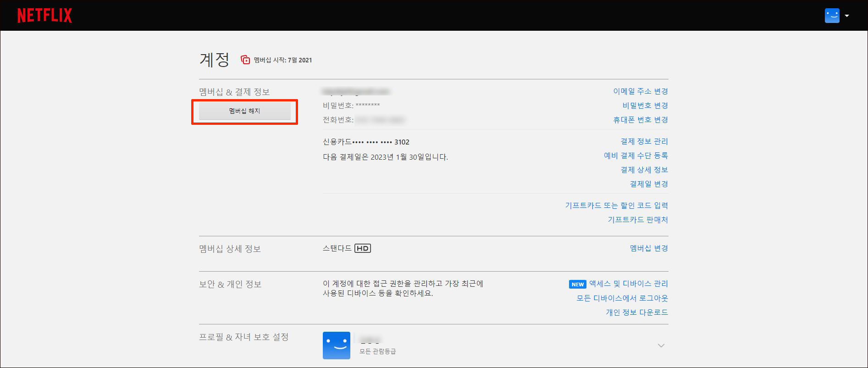Click the 다음 결제일은 2023년 1월 30일 text
Viewport: 868px width, 368px height.
pyautogui.click(x=385, y=157)
